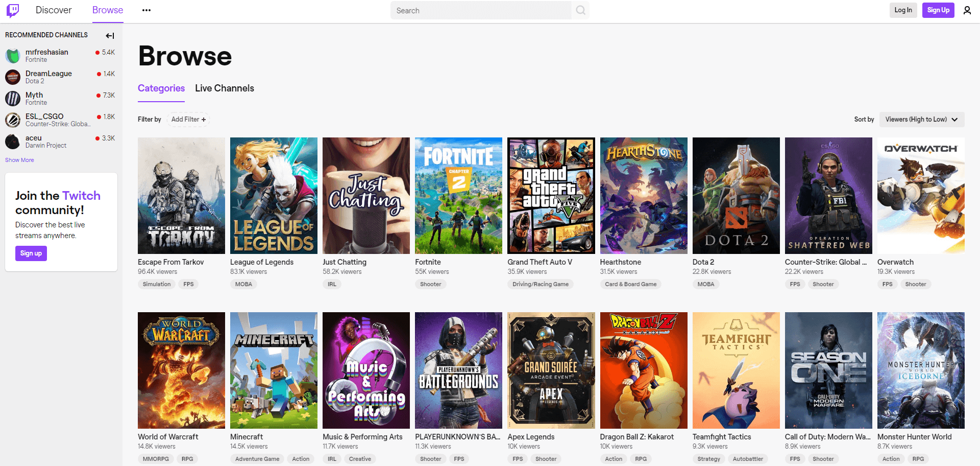Click inside the Search field
The height and width of the screenshot is (466, 980).
480,10
